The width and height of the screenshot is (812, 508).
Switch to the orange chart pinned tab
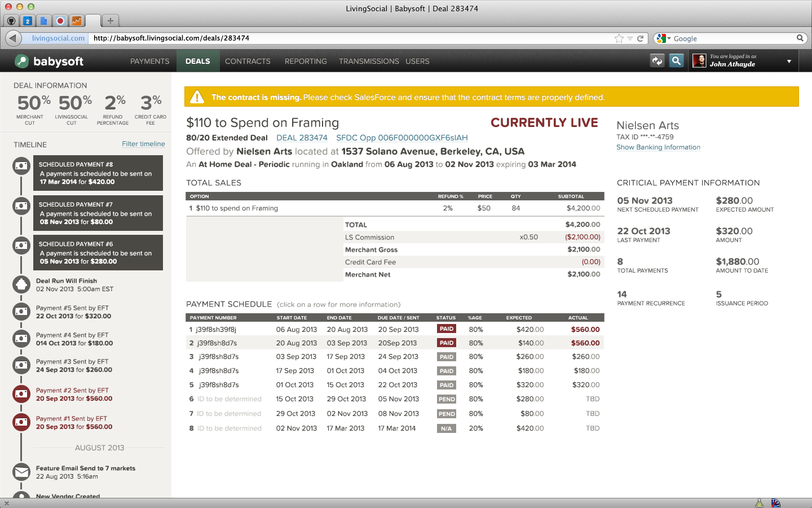tap(77, 21)
